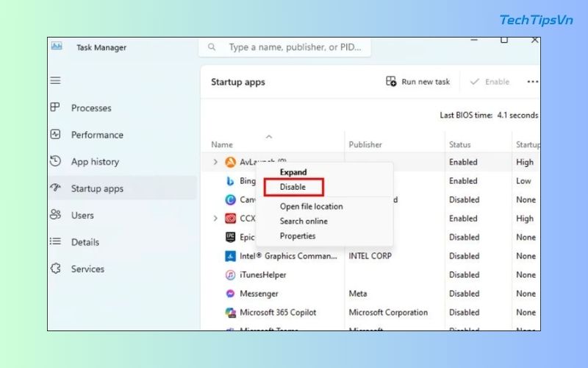The image size is (588, 368).
Task: Sort by the Status column header
Action: (460, 144)
